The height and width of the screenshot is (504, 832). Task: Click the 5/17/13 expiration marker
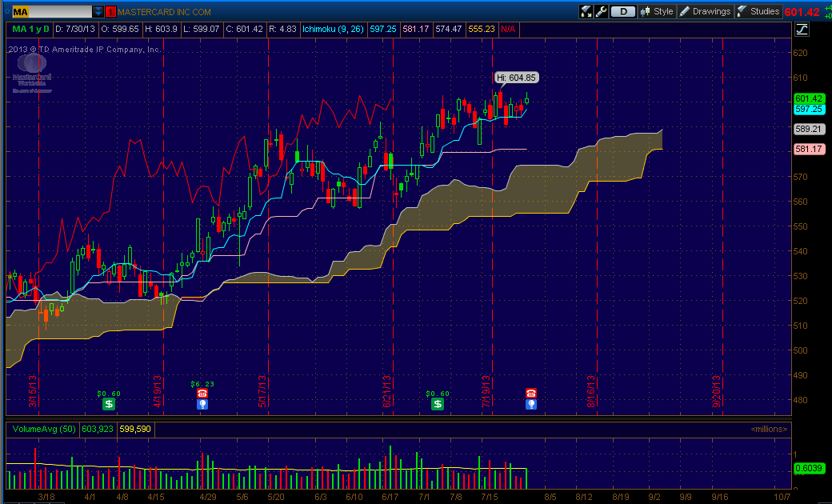click(x=262, y=391)
